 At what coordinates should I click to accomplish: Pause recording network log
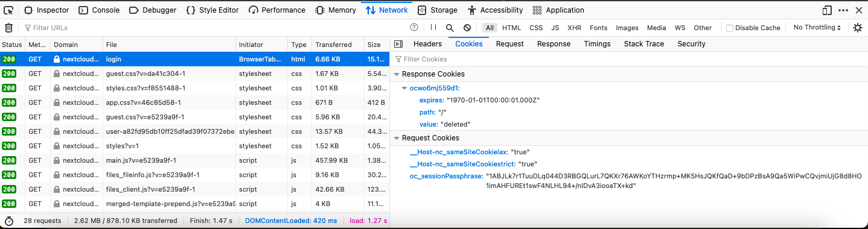click(433, 28)
